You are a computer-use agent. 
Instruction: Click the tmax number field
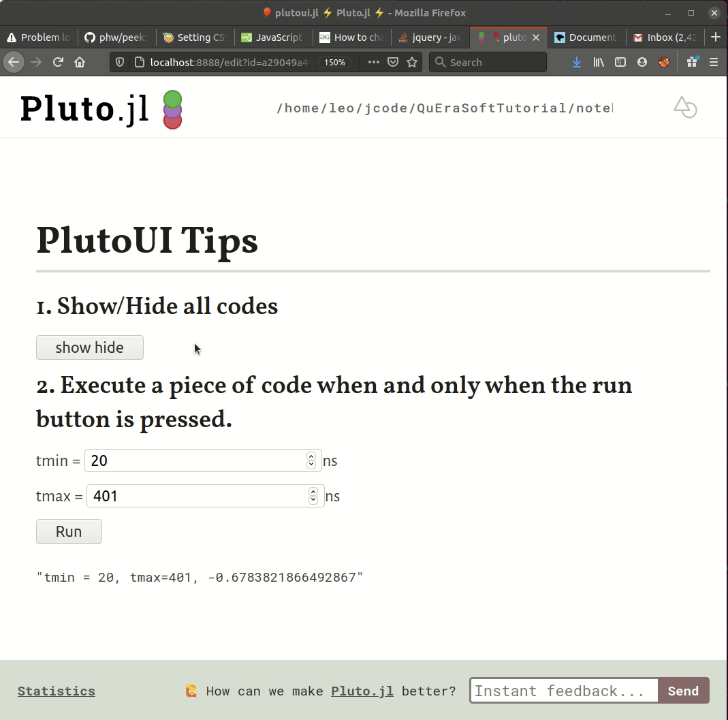coord(205,496)
